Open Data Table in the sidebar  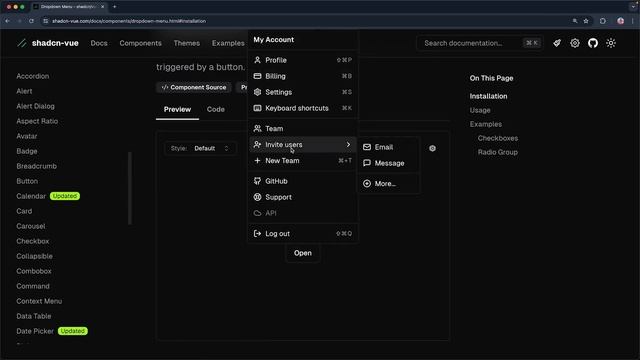point(33,316)
